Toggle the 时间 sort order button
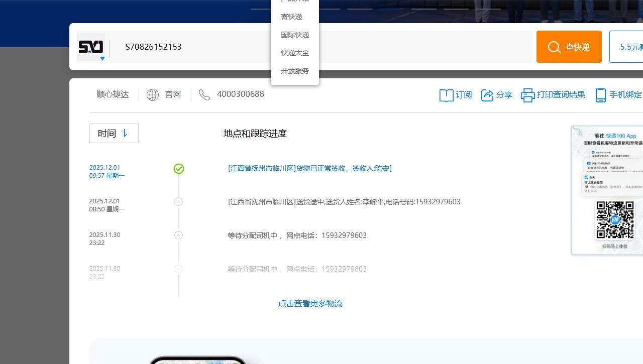 tap(114, 133)
